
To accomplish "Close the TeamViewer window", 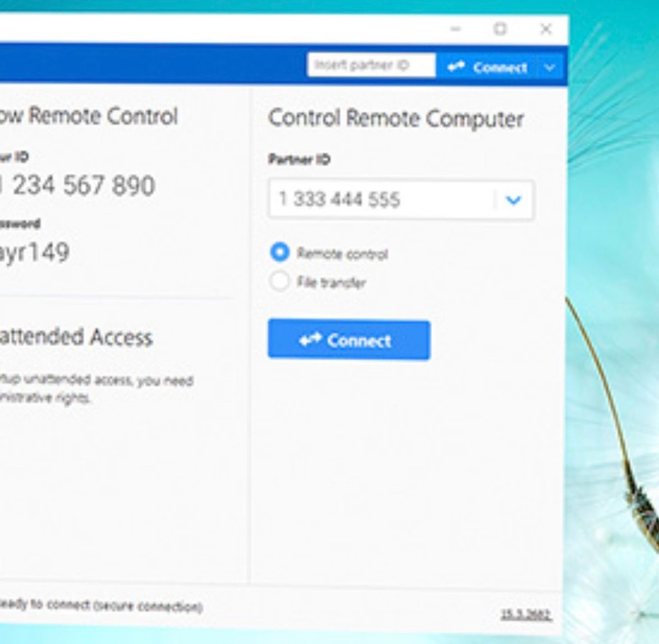I will point(546,29).
